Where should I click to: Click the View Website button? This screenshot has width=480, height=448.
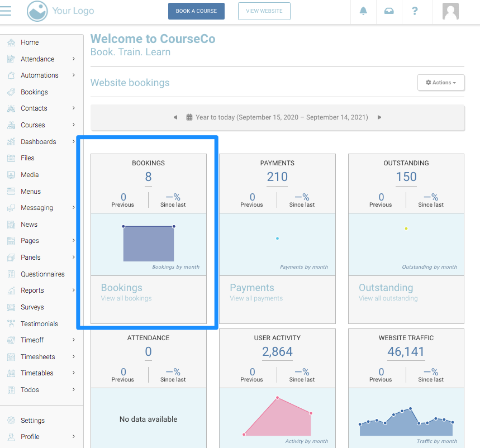point(264,11)
